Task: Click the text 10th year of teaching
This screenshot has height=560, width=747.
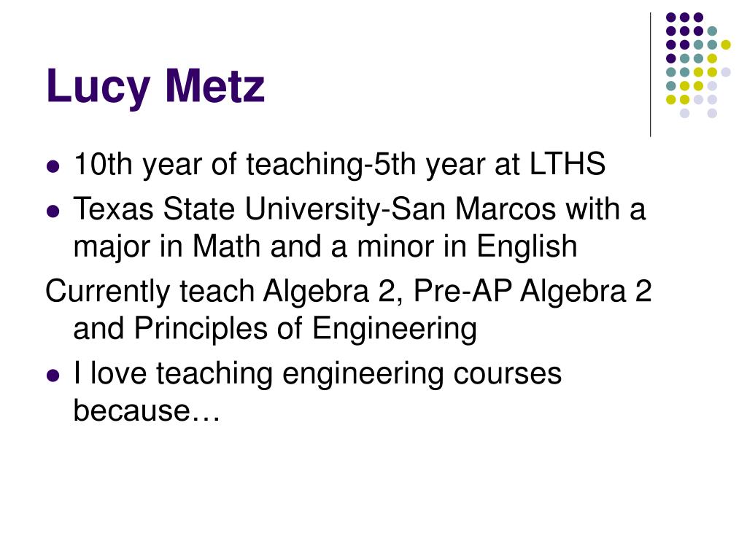Action: (218, 164)
